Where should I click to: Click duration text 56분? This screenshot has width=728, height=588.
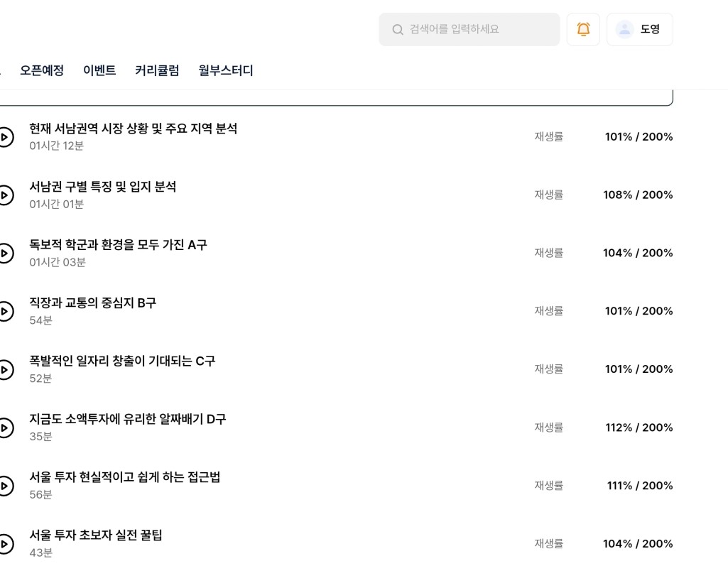coord(41,495)
